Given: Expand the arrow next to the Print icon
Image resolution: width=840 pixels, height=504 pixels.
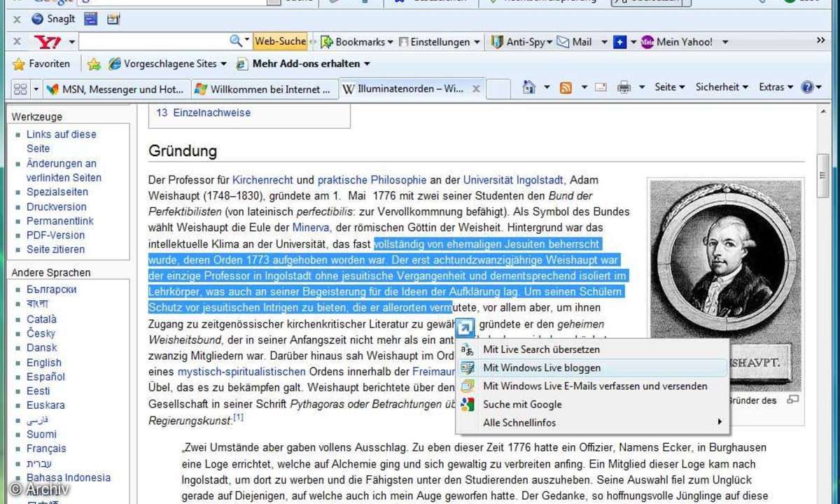Looking at the screenshot, I should point(641,87).
